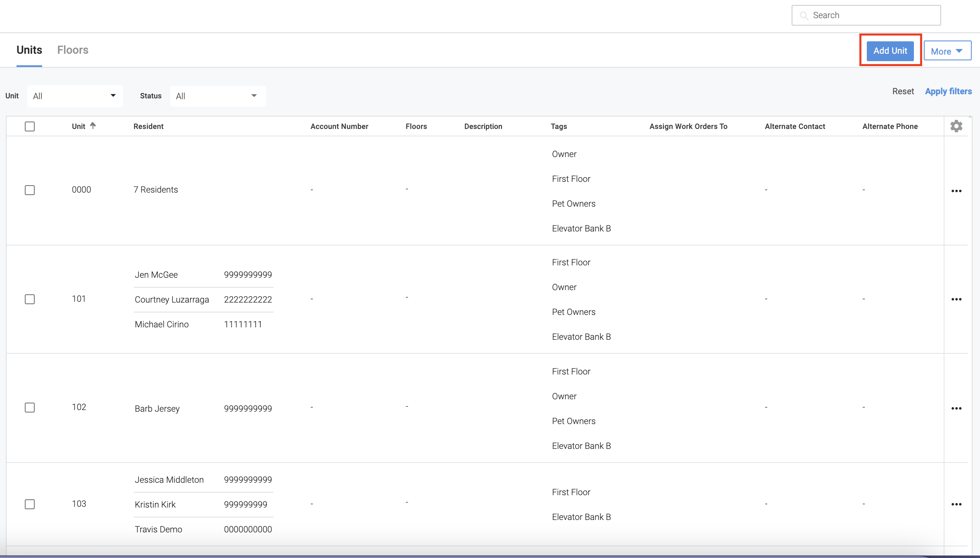Click the Add Unit button
980x558 pixels.
(x=890, y=51)
